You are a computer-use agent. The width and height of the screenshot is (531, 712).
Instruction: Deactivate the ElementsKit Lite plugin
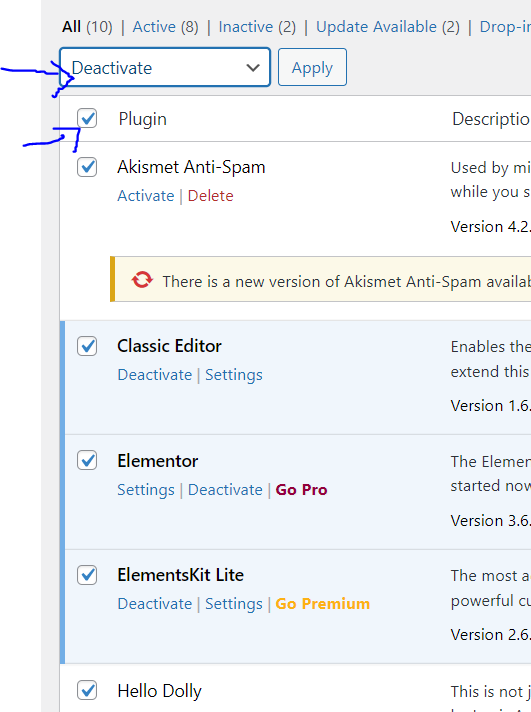155,603
